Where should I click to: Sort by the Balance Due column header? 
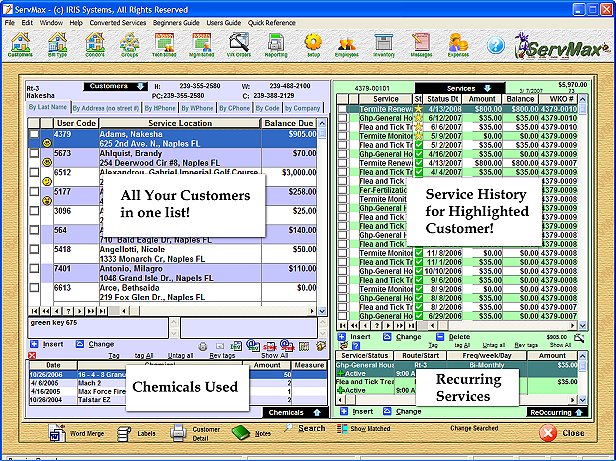tap(288, 123)
